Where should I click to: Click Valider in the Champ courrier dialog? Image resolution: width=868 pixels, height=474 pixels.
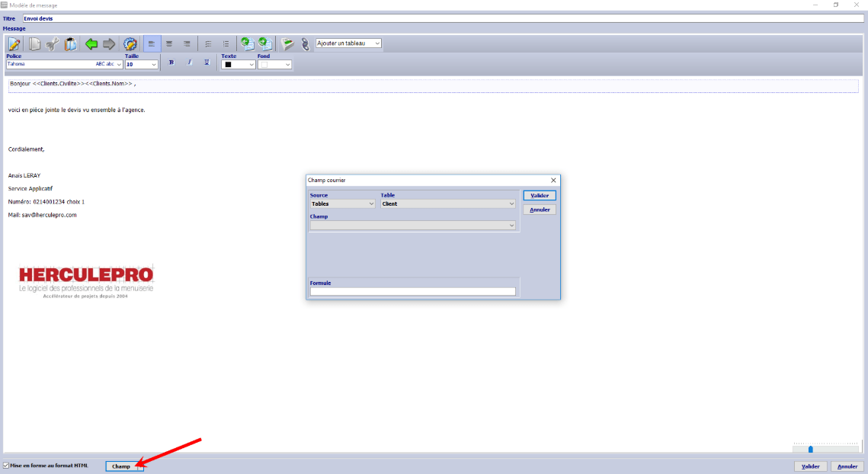pyautogui.click(x=540, y=196)
